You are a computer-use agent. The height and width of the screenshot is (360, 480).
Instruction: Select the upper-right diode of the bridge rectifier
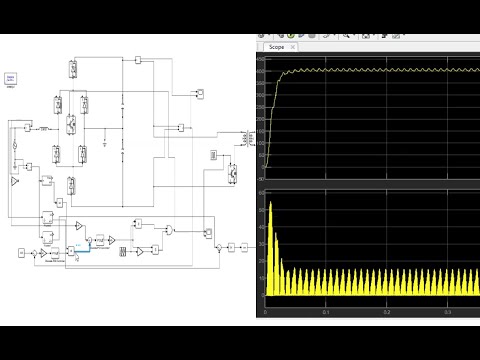coord(84,105)
